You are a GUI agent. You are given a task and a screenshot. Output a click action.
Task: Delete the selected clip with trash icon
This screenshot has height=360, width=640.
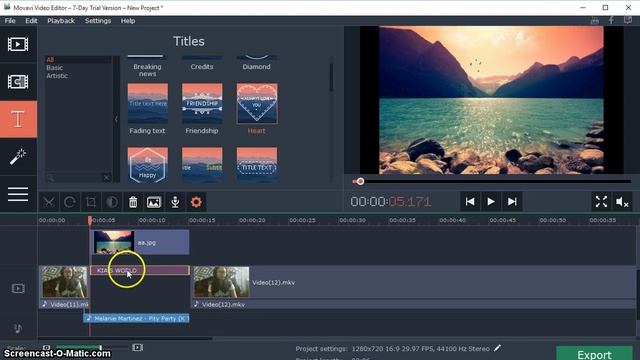[x=133, y=202]
